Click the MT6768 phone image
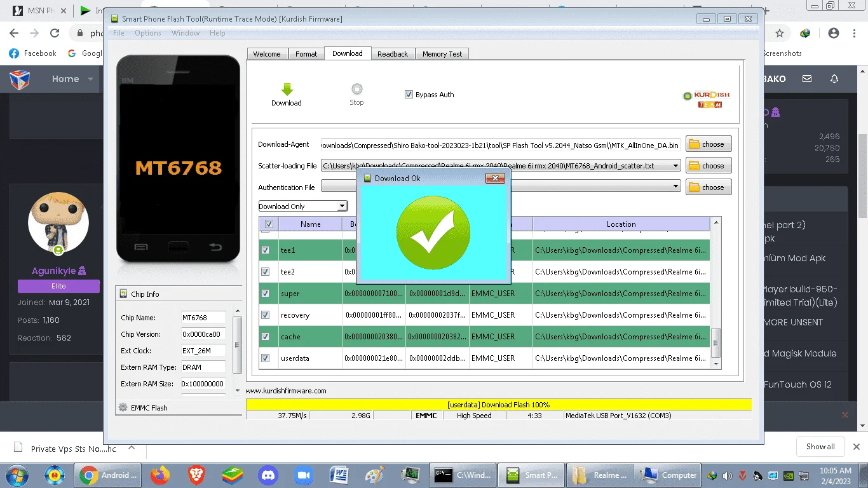868x488 pixels. click(179, 159)
